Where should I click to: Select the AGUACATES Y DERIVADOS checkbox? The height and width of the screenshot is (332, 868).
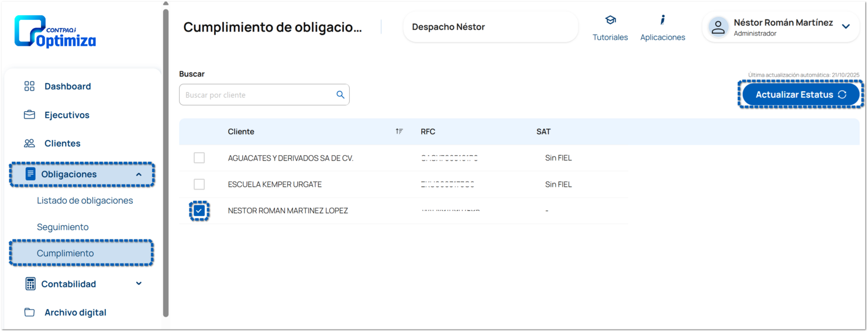199,158
